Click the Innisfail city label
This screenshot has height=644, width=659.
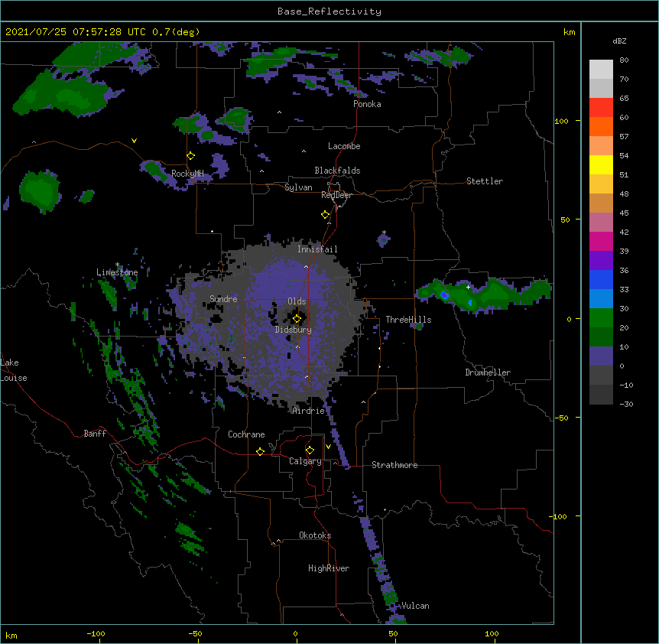click(x=317, y=249)
